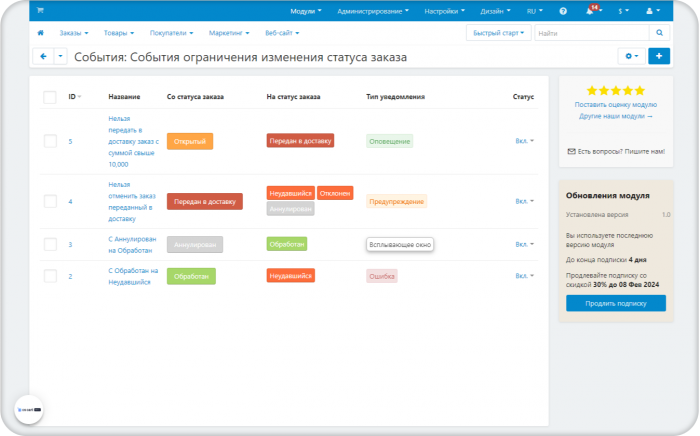Expand the Быстрый старт dropdown
The height and width of the screenshot is (436, 700).
pos(499,33)
